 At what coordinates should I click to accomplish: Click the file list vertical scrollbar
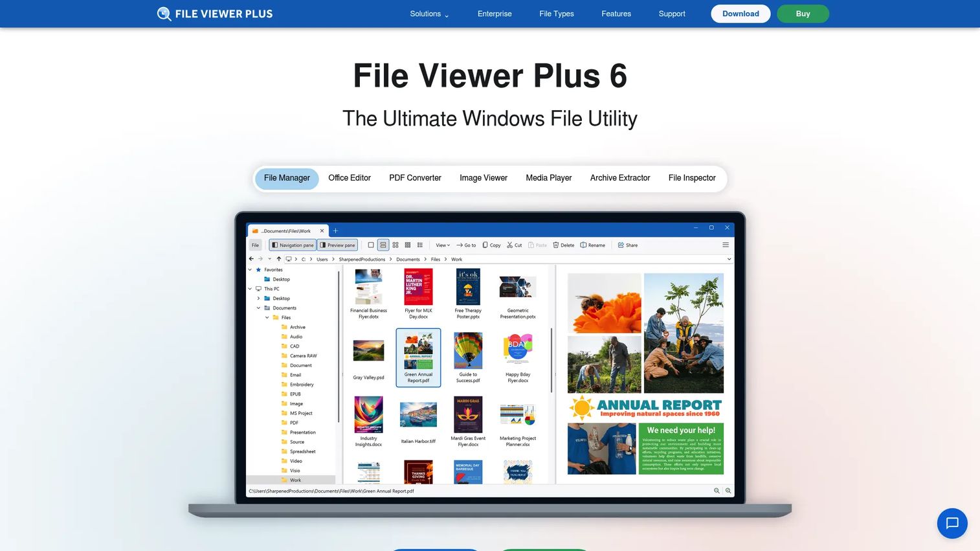[551, 360]
